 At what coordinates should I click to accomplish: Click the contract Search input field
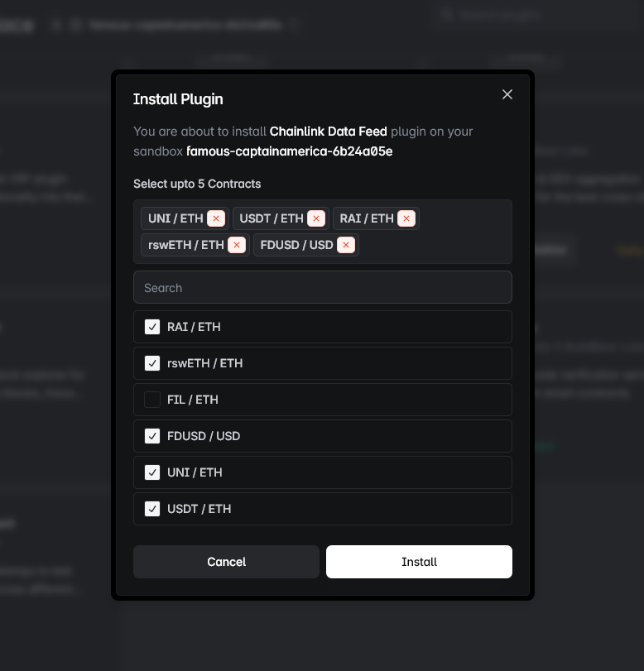tap(323, 287)
